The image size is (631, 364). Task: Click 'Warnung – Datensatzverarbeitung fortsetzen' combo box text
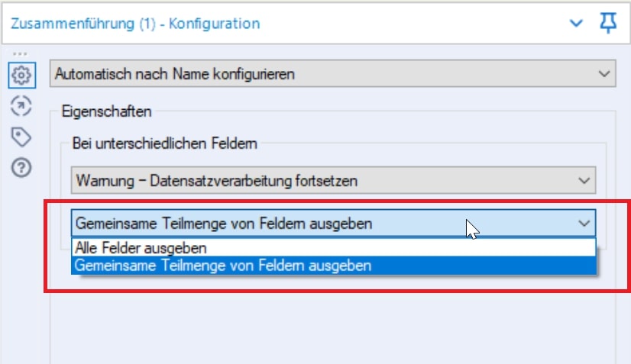tap(217, 181)
